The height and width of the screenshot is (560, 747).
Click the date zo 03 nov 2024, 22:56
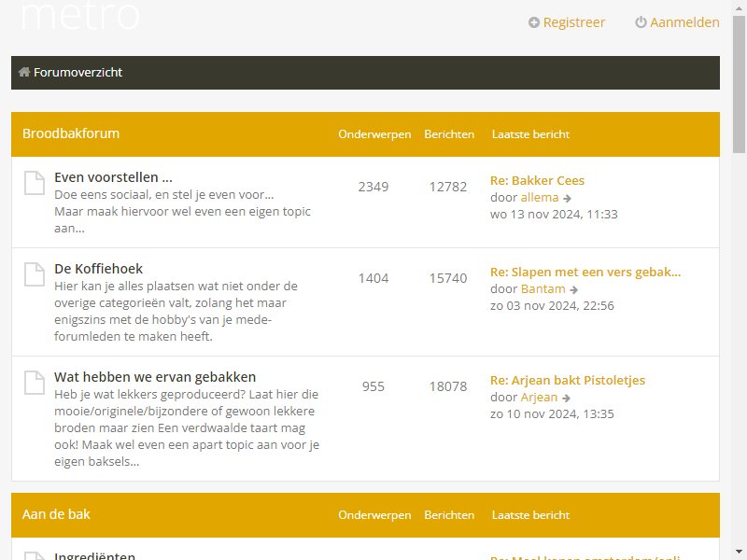pos(552,306)
